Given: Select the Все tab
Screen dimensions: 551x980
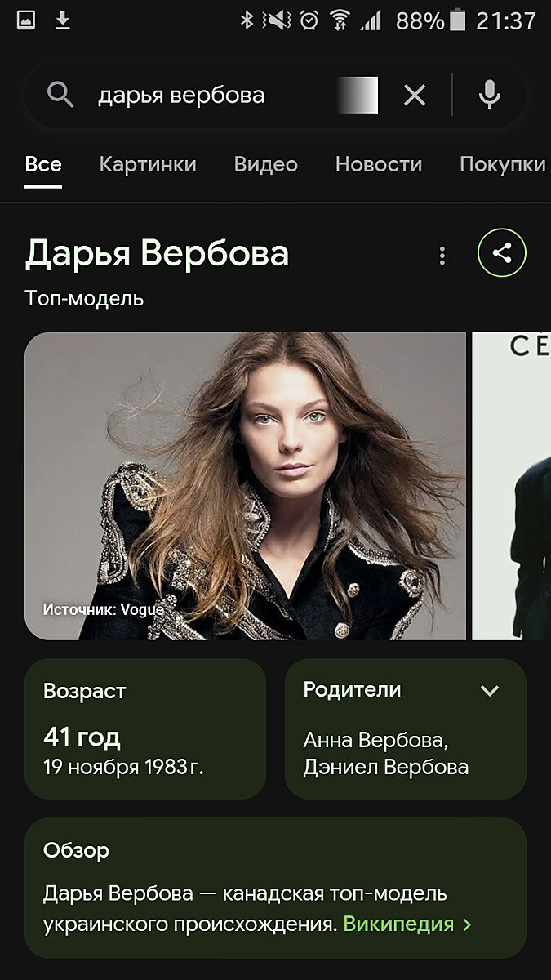Looking at the screenshot, I should pos(43,164).
